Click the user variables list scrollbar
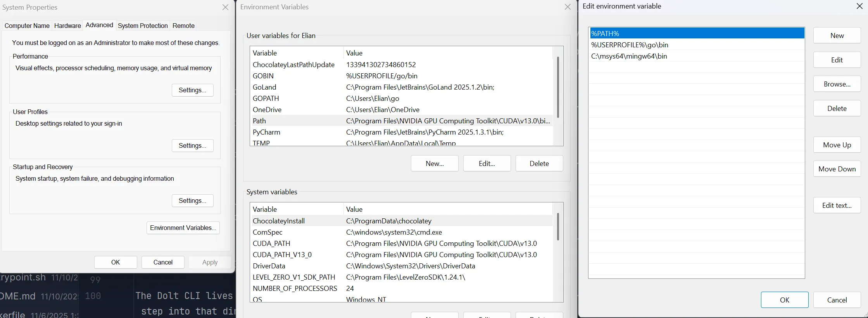This screenshot has height=318, width=868. pyautogui.click(x=558, y=87)
